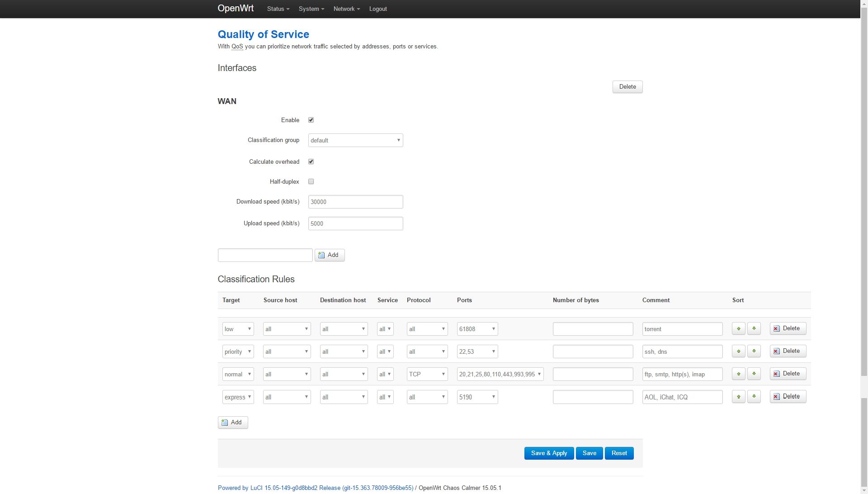The height and width of the screenshot is (494, 868).
Task: Focus the new interface name field
Action: point(265,255)
